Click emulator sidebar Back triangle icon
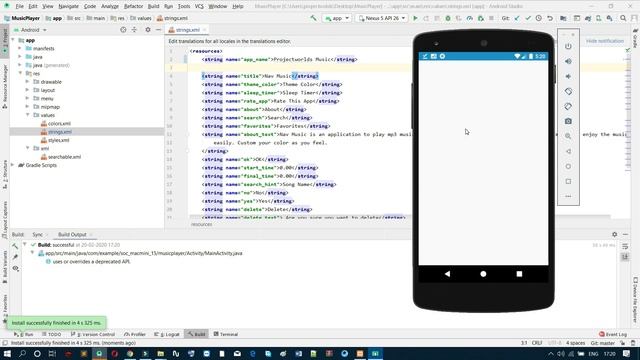Screen dimensions: 640x360 click(568, 151)
